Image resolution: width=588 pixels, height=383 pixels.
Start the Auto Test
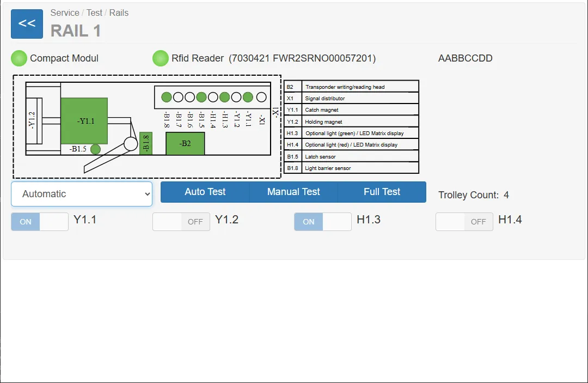click(205, 192)
